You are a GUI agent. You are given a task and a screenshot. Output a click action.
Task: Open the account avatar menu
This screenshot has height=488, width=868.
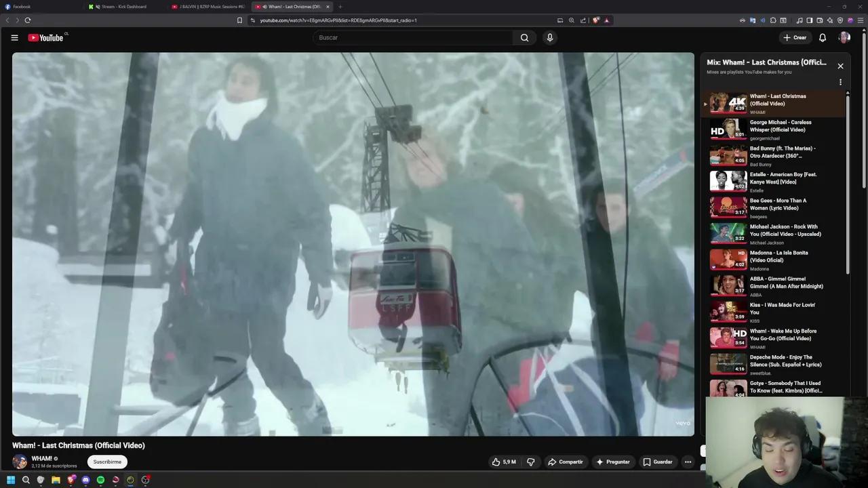844,38
